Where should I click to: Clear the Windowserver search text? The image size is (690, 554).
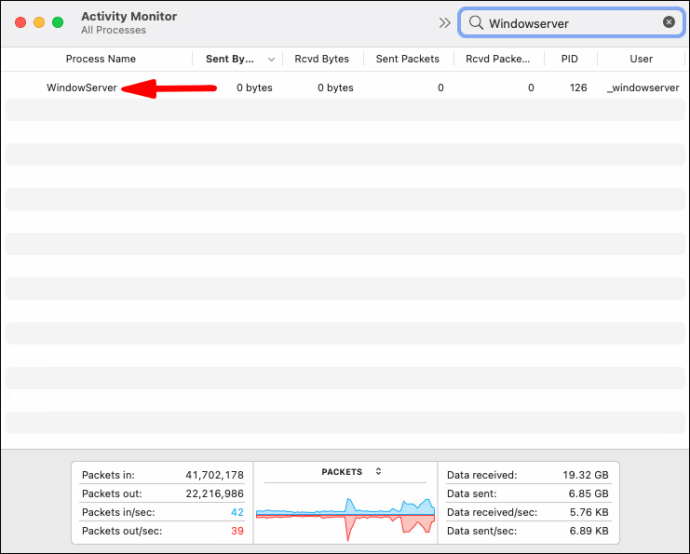(x=668, y=22)
